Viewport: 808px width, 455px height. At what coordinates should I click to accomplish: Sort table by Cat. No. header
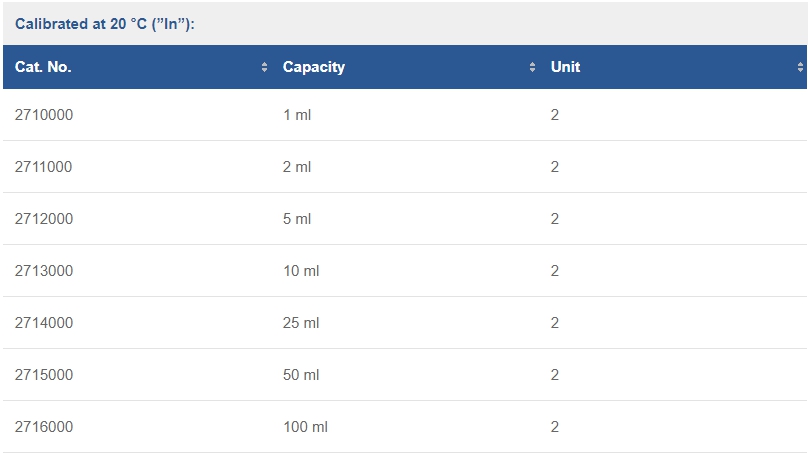tap(137, 67)
